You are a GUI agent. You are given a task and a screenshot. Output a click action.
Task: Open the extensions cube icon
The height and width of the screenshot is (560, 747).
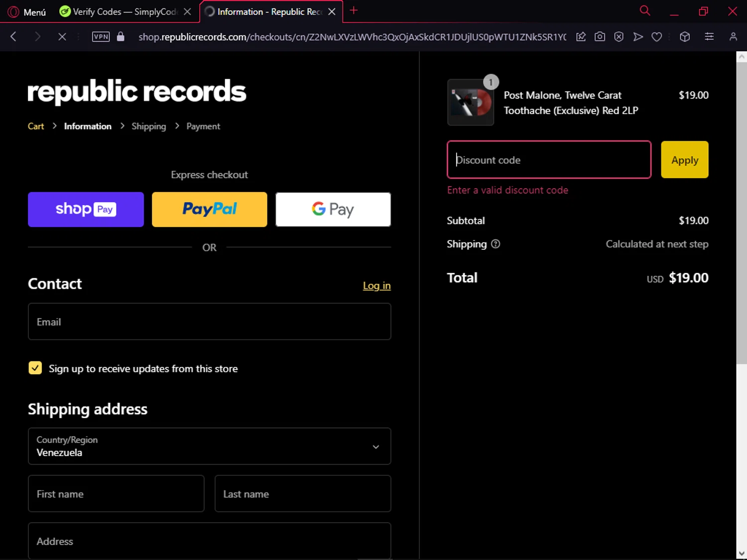(x=685, y=36)
